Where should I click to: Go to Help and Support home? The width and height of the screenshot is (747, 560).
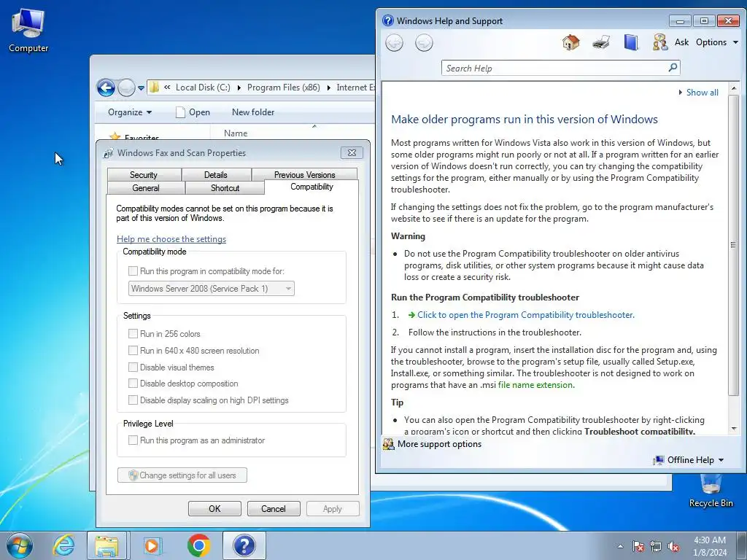(570, 42)
